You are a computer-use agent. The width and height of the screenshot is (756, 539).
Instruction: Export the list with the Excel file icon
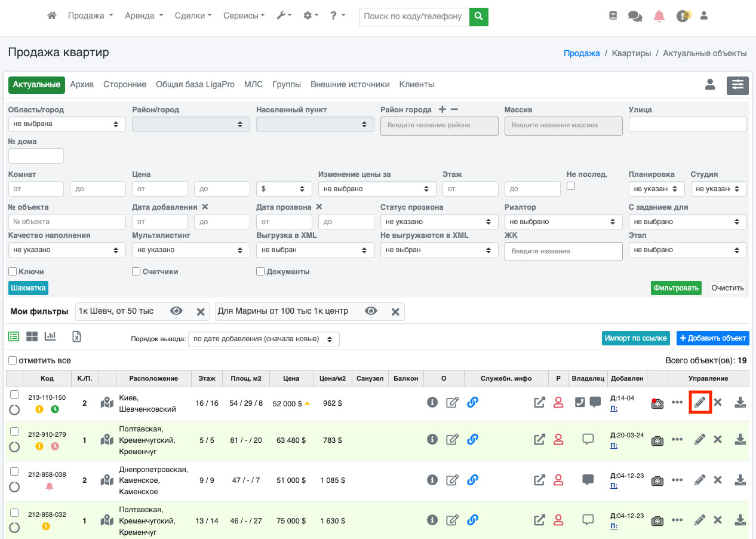click(76, 336)
